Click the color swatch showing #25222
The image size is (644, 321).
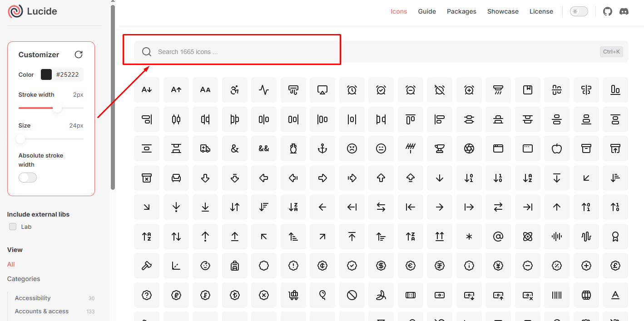pos(47,74)
